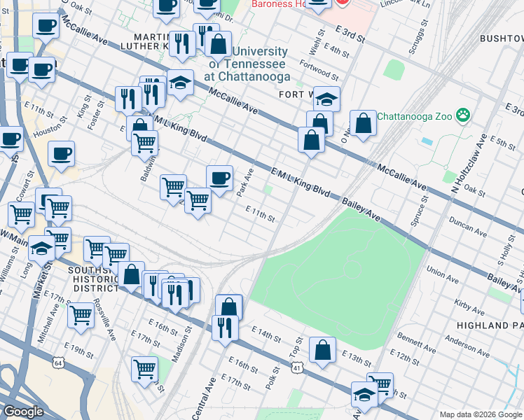
Task: Click the US Route 41 shield
Action: pos(298,368)
